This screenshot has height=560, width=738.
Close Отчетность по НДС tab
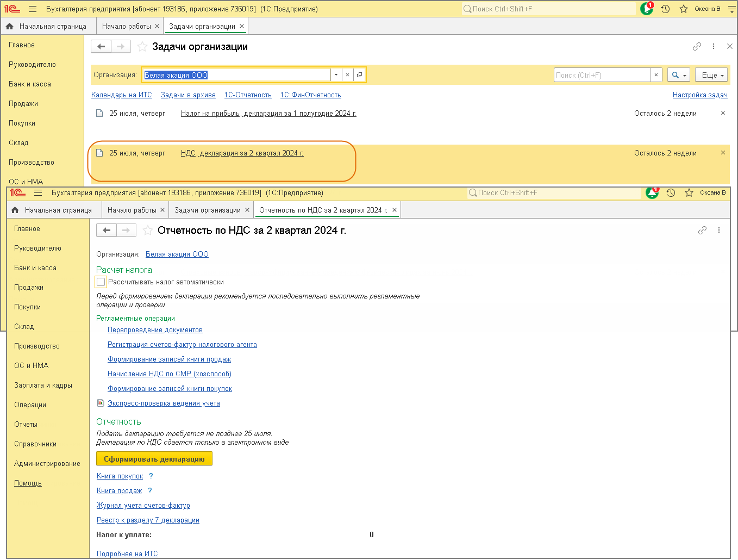[x=395, y=210]
